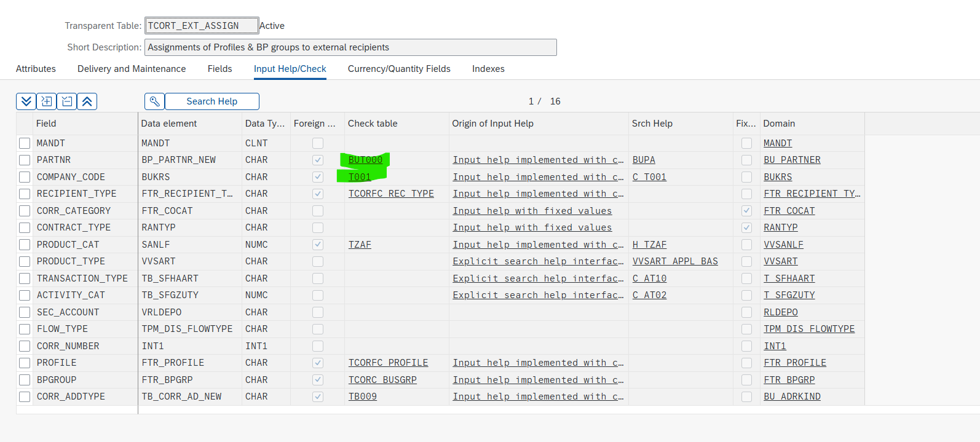
Task: Go to the Indexes tab
Action: (488, 69)
